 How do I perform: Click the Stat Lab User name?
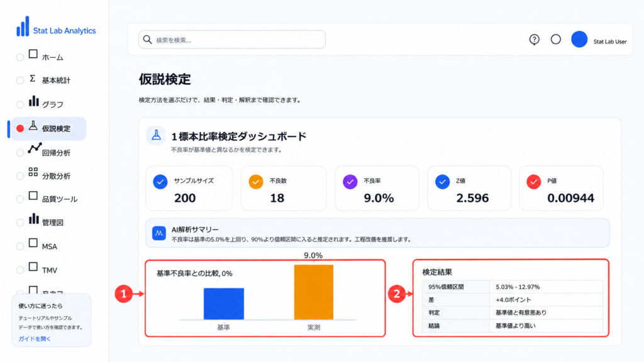(610, 41)
